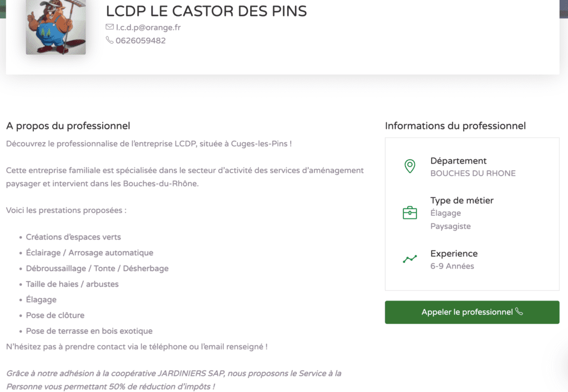Click the envelope email icon
This screenshot has width=568, height=392.
pyautogui.click(x=109, y=27)
